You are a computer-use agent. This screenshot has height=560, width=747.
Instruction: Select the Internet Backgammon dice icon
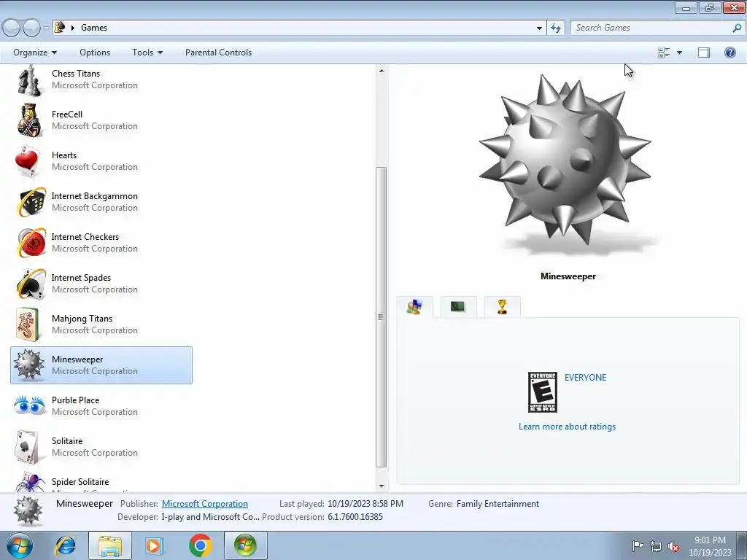pyautogui.click(x=31, y=203)
